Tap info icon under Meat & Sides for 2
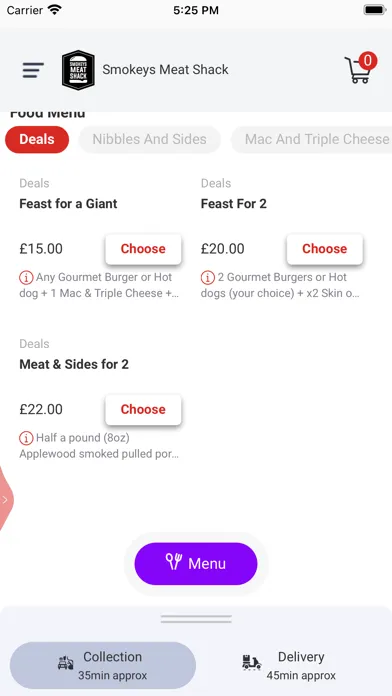This screenshot has height=696, width=392. (x=26, y=439)
